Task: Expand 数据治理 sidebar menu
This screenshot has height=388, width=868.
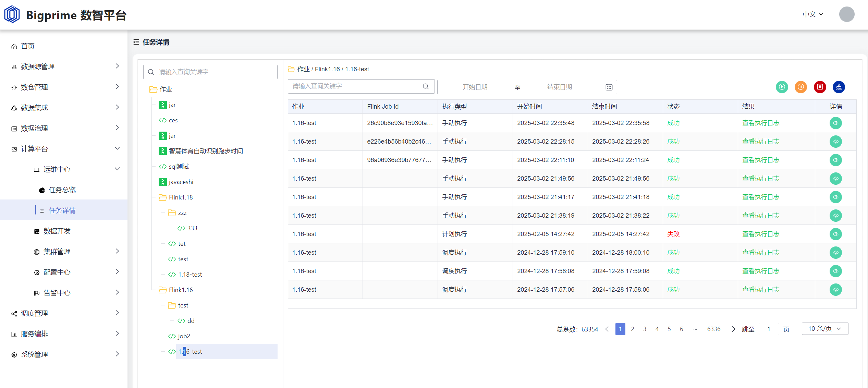Action: pyautogui.click(x=64, y=128)
